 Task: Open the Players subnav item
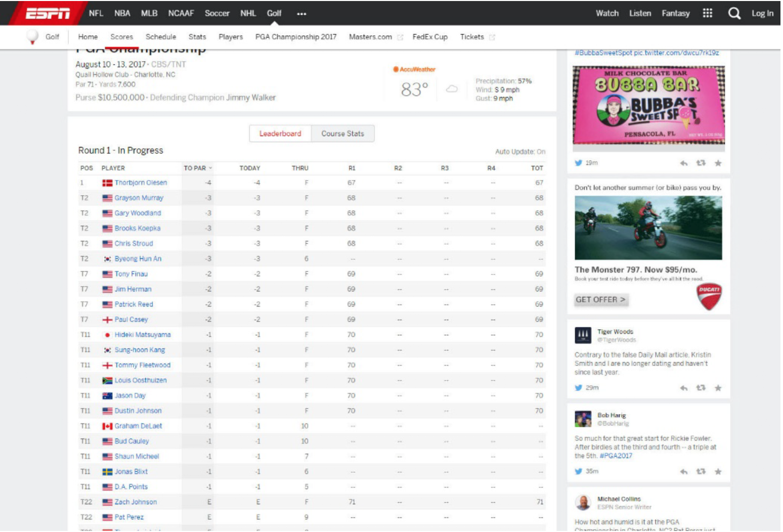click(x=231, y=37)
